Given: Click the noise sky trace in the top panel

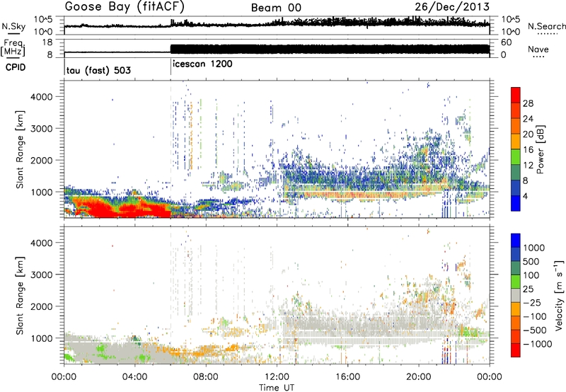Looking at the screenshot, I should (277, 24).
